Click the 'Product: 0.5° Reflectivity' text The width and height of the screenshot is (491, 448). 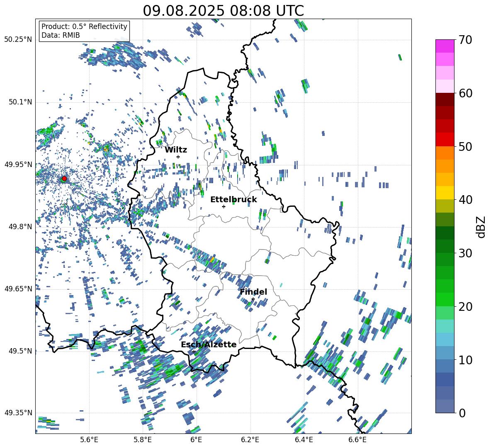pos(84,26)
